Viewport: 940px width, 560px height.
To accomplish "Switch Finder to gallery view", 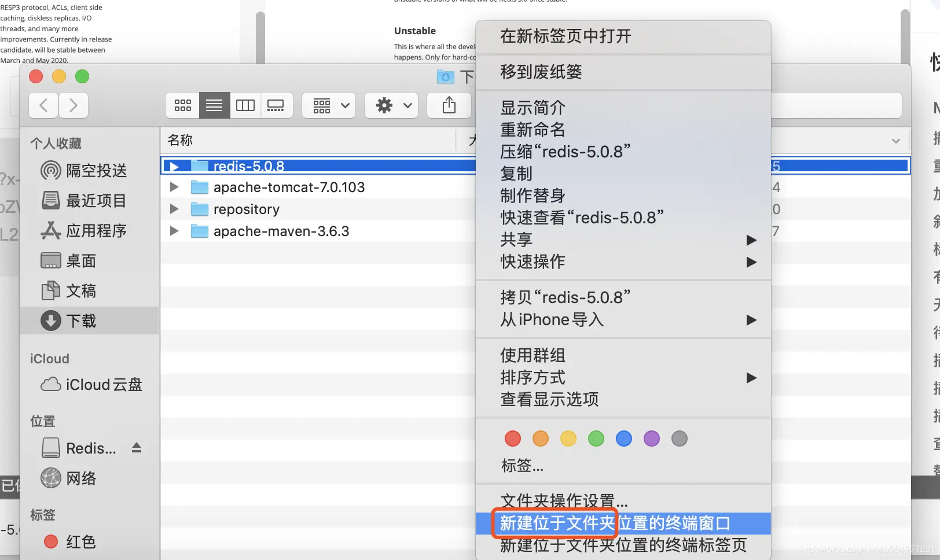I will (276, 105).
